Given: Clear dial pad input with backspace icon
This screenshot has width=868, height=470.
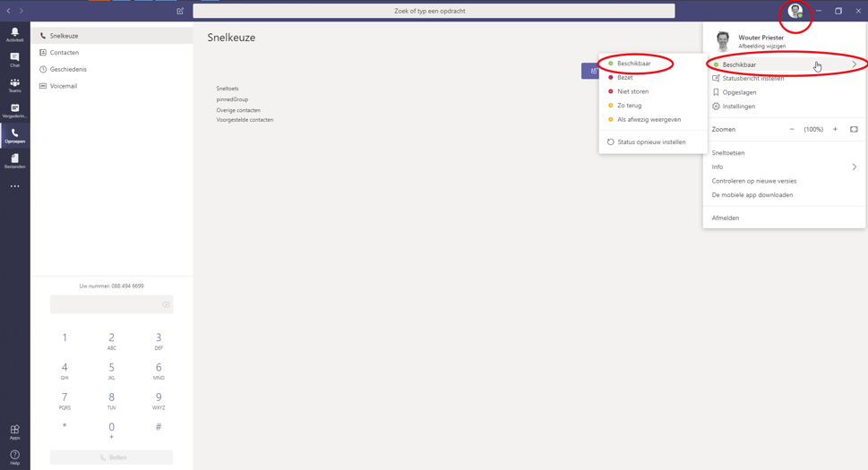Looking at the screenshot, I should (166, 304).
